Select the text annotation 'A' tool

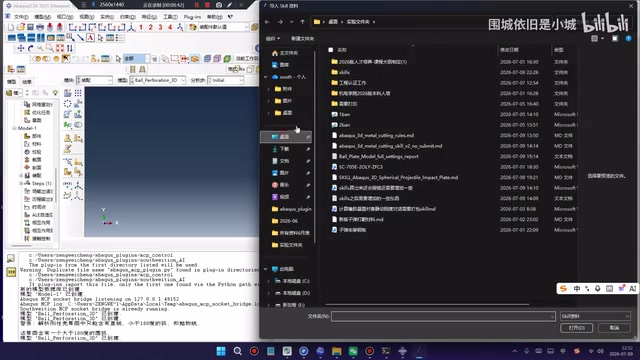coord(90,38)
